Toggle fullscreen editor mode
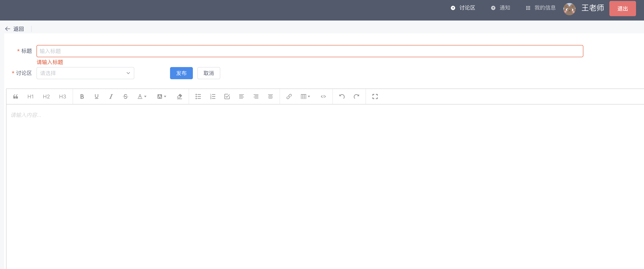Viewport: 644px width, 269px height. pos(375,96)
